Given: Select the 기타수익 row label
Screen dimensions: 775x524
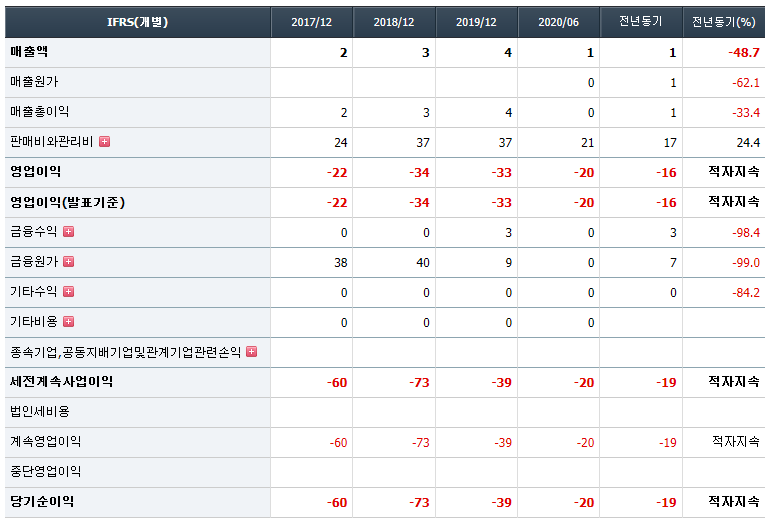Looking at the screenshot, I should point(34,292).
